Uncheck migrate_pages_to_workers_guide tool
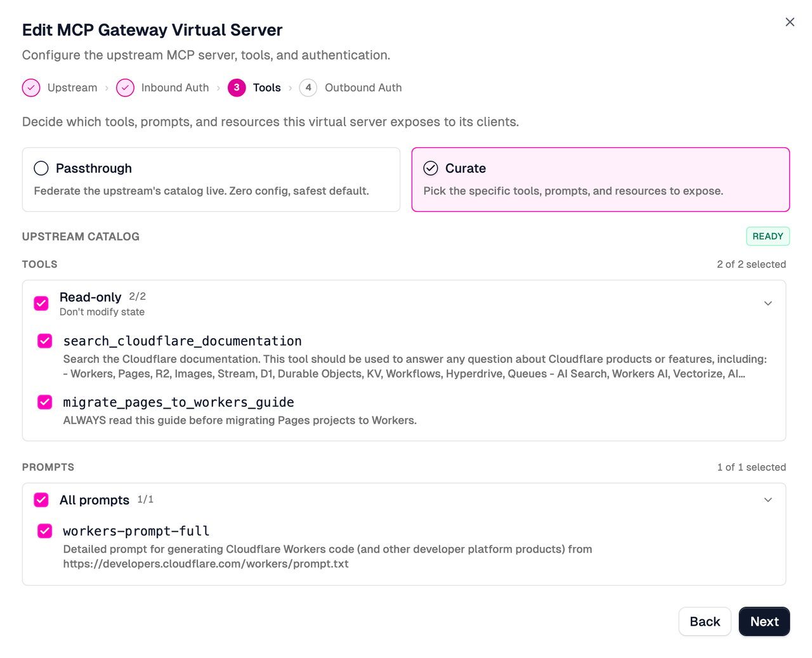Viewport: 812px width, 658px height. click(x=45, y=402)
